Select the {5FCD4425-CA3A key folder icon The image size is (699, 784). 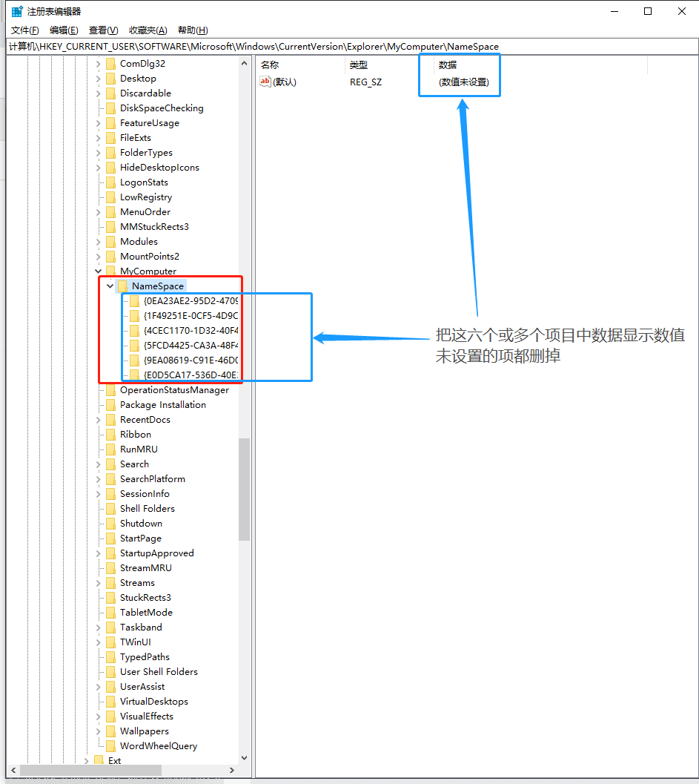click(x=134, y=346)
